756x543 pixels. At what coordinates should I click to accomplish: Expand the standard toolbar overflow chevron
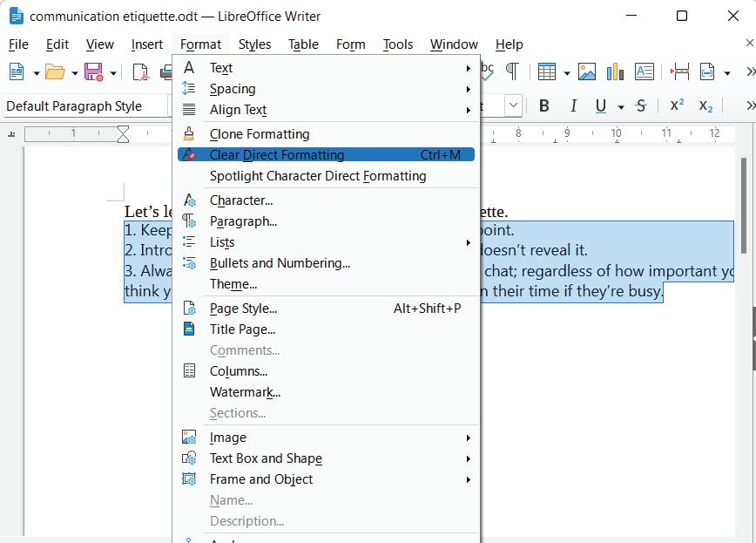pyautogui.click(x=750, y=72)
